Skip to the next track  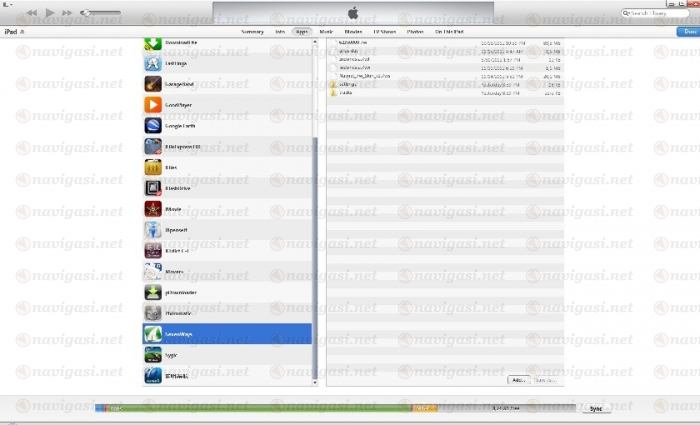67,13
